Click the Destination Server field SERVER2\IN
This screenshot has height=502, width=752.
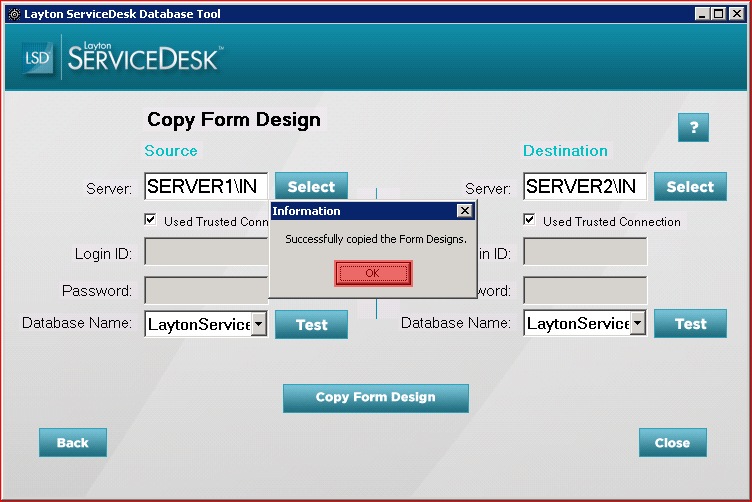[x=585, y=186]
